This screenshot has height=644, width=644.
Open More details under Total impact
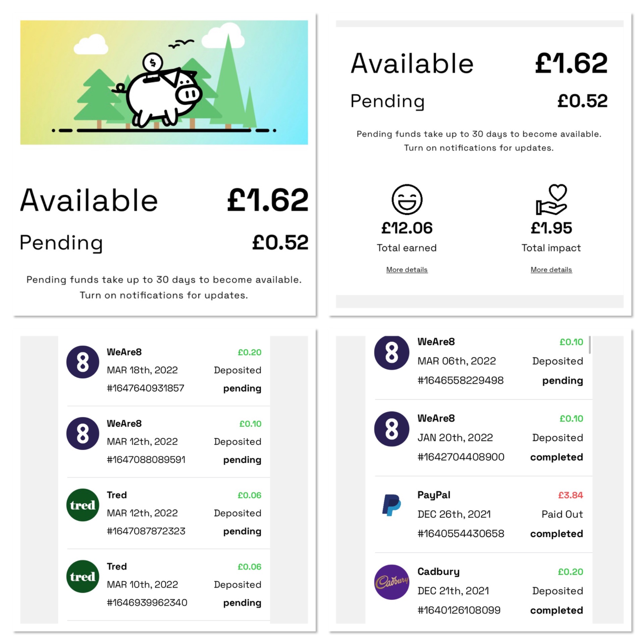pos(551,270)
